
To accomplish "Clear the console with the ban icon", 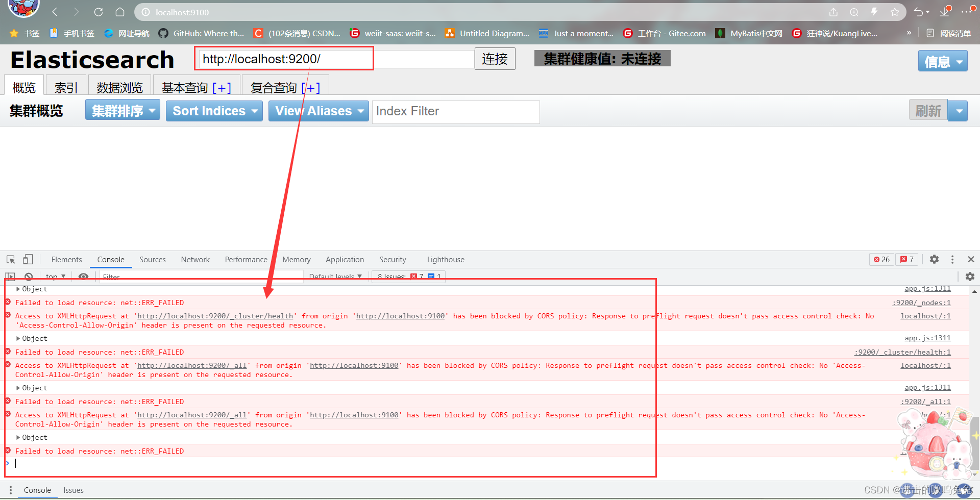I will pos(29,277).
